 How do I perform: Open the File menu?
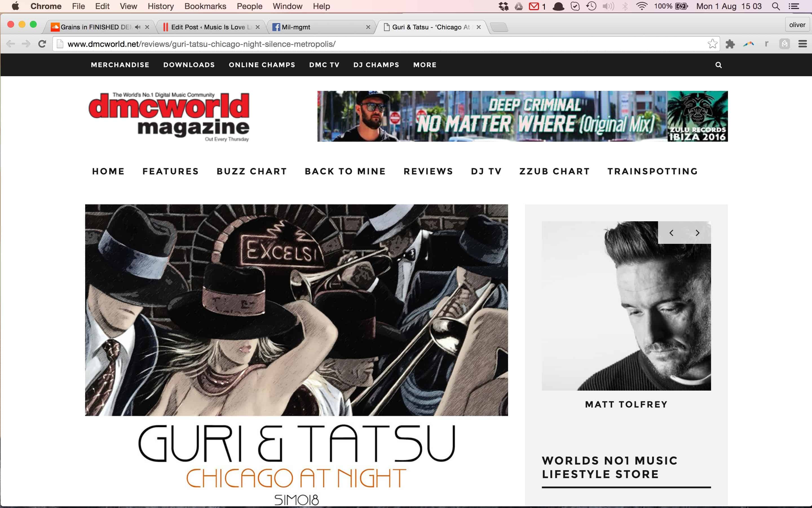78,6
